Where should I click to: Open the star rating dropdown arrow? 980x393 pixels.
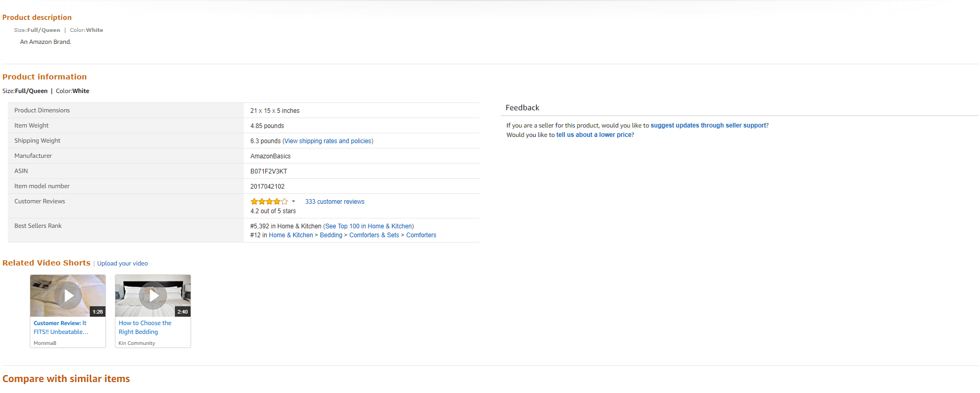[x=293, y=201]
